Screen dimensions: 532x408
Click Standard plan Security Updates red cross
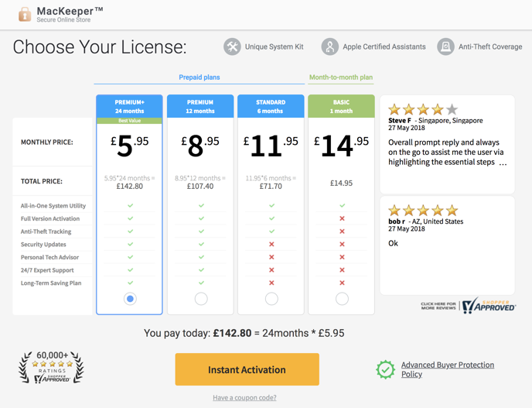(271, 244)
